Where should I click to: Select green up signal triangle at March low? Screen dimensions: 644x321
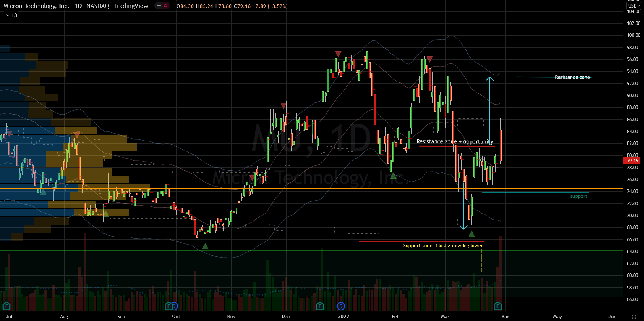(x=471, y=234)
